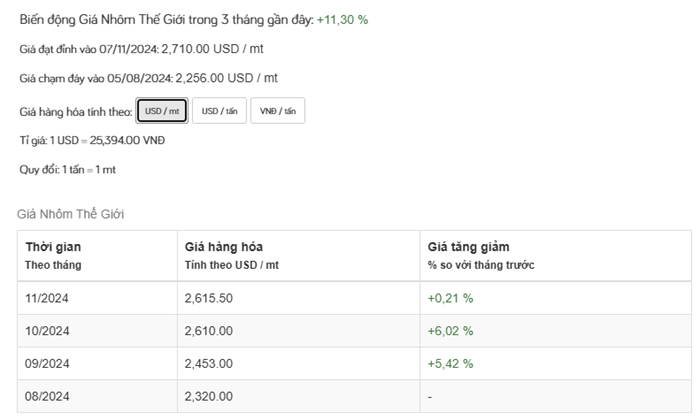Select the USD / mt unit button

[161, 111]
